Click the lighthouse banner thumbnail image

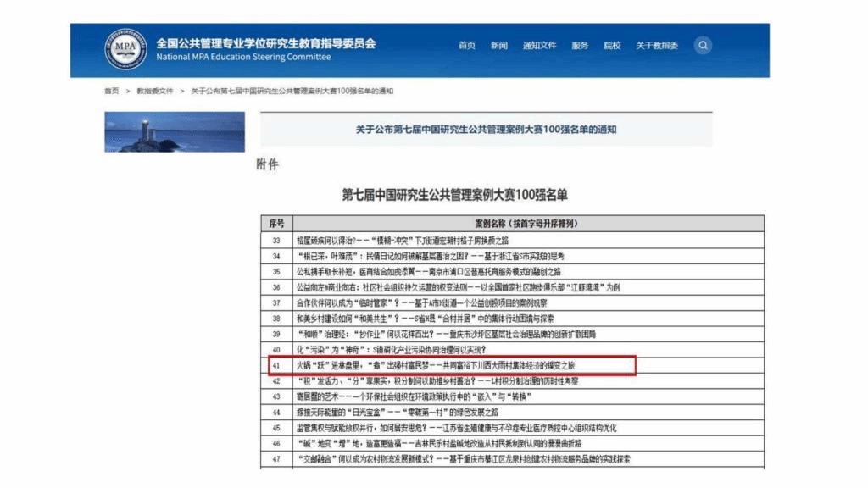pyautogui.click(x=175, y=131)
